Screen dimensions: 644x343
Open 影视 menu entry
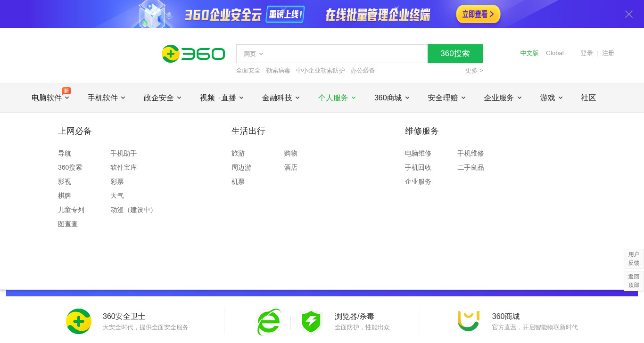click(x=65, y=182)
